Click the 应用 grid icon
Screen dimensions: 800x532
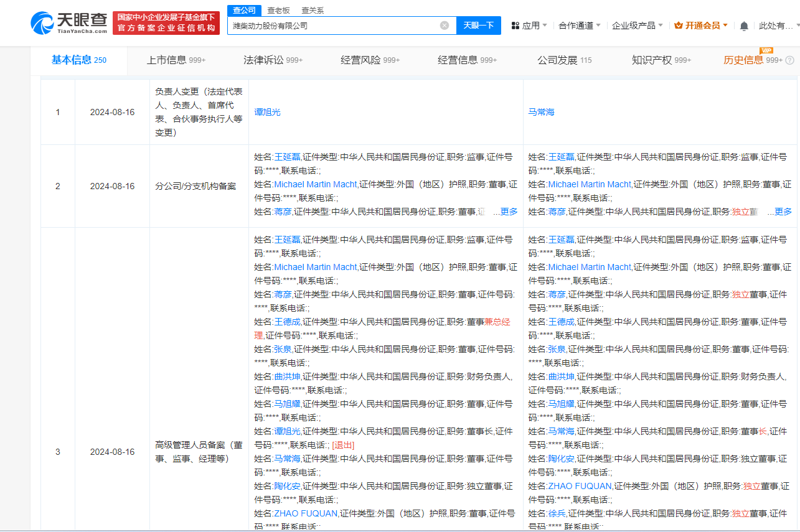(515, 26)
